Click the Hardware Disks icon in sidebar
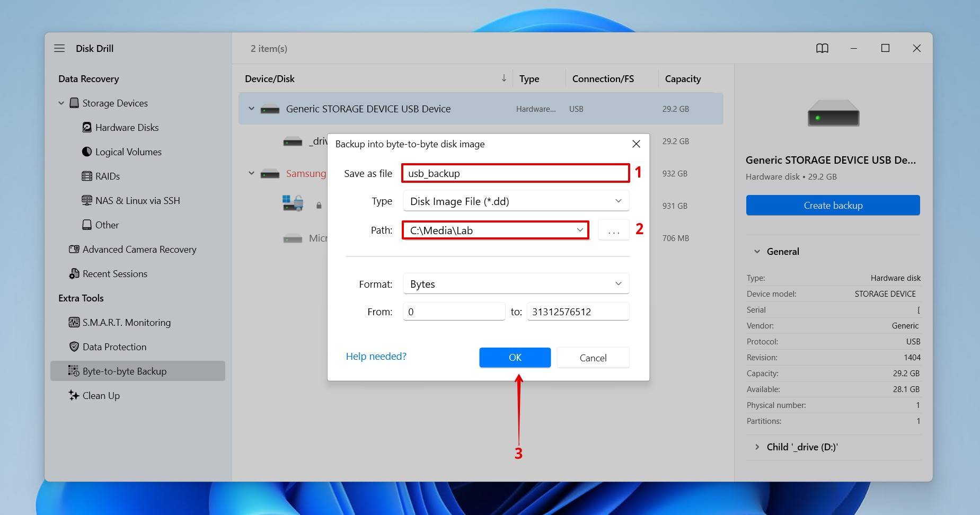 click(86, 127)
